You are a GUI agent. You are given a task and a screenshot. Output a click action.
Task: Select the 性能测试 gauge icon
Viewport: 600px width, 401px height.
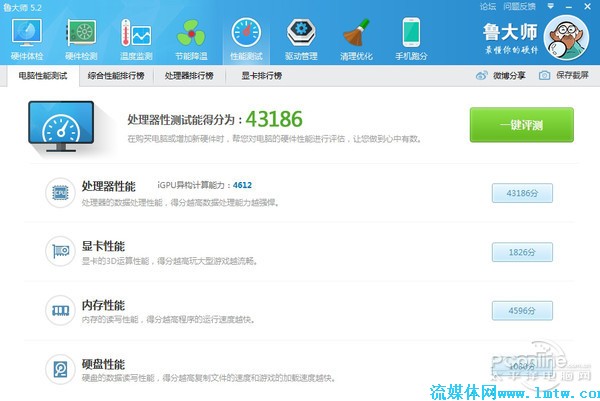[x=244, y=37]
